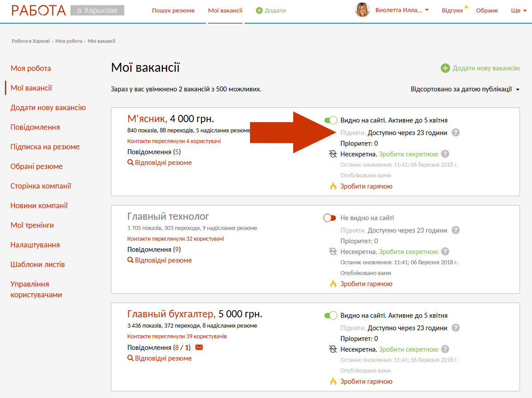Click magnifier icon under Главный технолог vacancy
532x398 pixels.
pos(131,260)
